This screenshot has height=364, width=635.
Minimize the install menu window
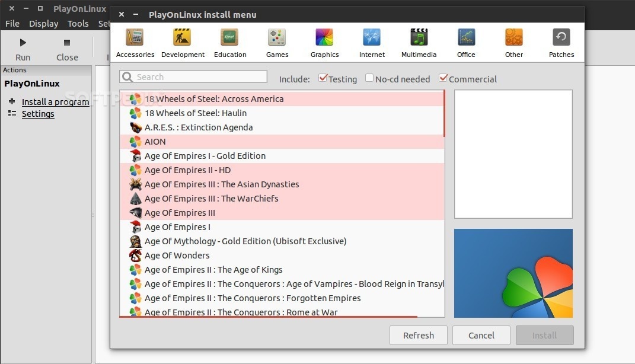click(136, 15)
